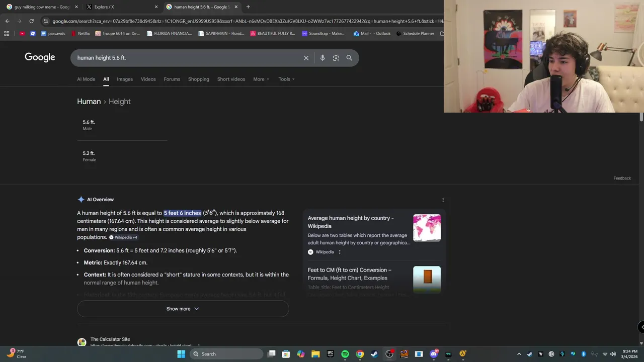Screen dimensions: 644x362
Task: Open OBS Studio taskbar icon
Action: (x=389, y=354)
